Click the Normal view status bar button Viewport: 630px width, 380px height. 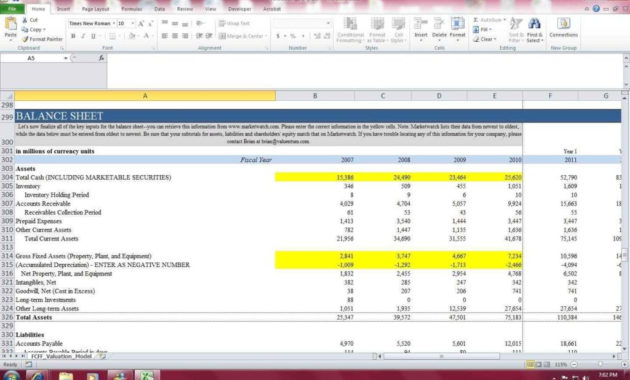click(530, 364)
